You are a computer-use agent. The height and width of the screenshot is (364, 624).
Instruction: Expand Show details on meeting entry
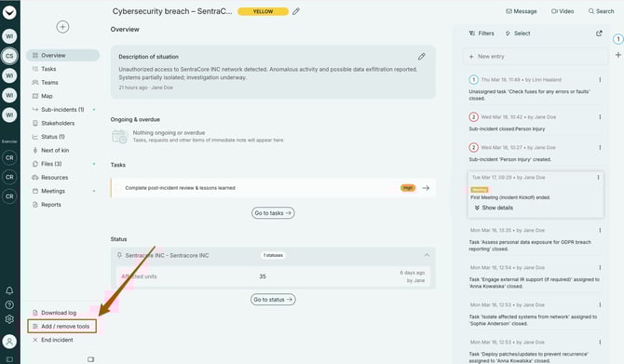(494, 208)
